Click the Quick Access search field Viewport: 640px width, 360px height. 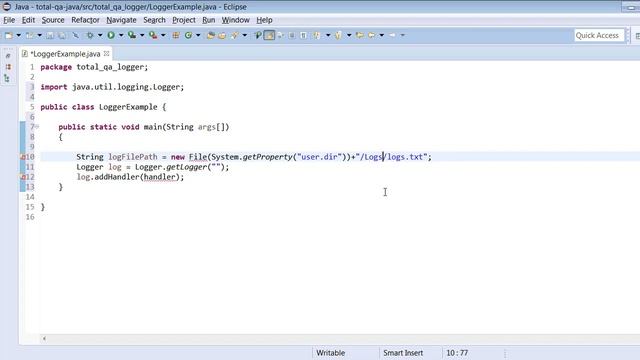pos(599,36)
